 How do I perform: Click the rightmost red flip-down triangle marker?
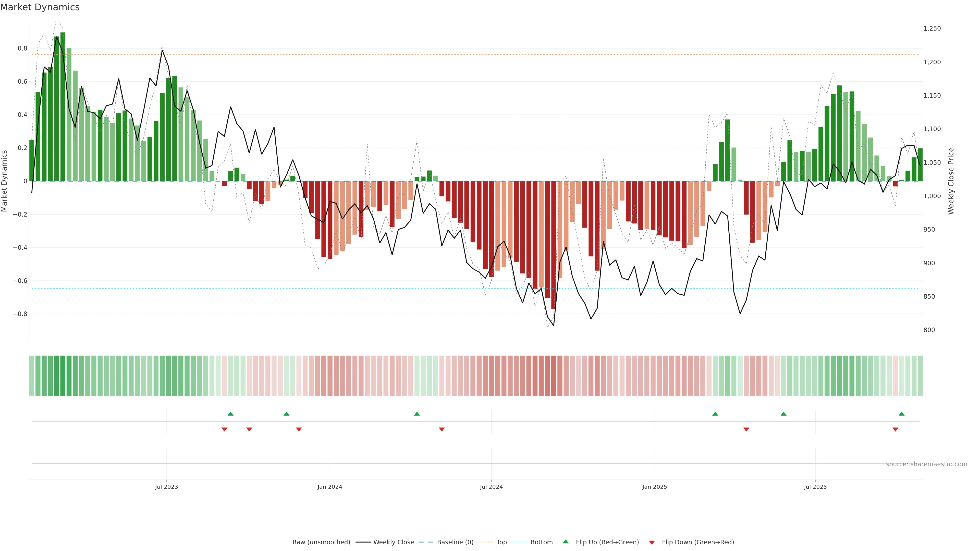tap(895, 429)
